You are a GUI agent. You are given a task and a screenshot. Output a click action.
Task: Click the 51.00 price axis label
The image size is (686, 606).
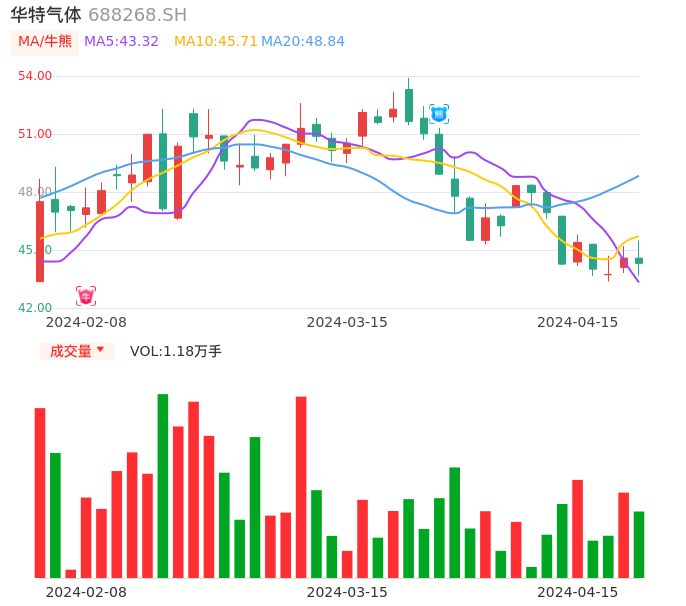(x=35, y=134)
